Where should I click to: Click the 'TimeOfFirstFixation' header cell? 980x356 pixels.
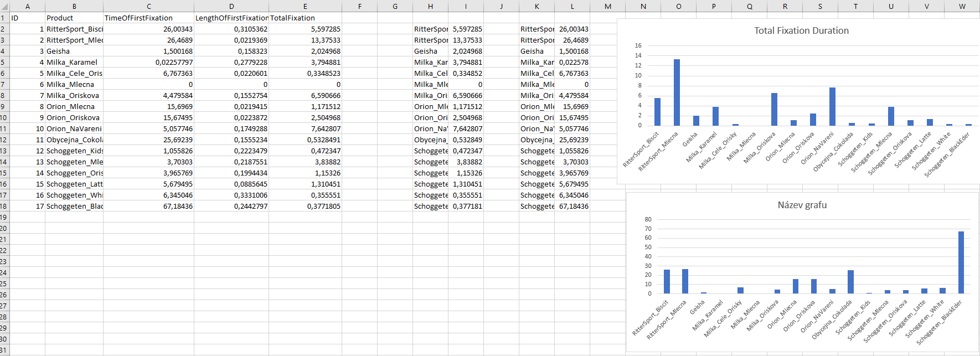149,18
